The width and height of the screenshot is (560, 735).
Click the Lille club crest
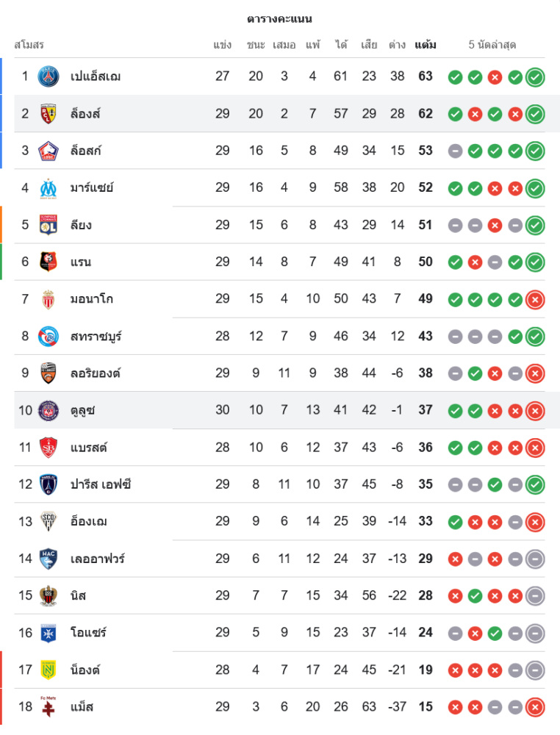[x=49, y=151]
